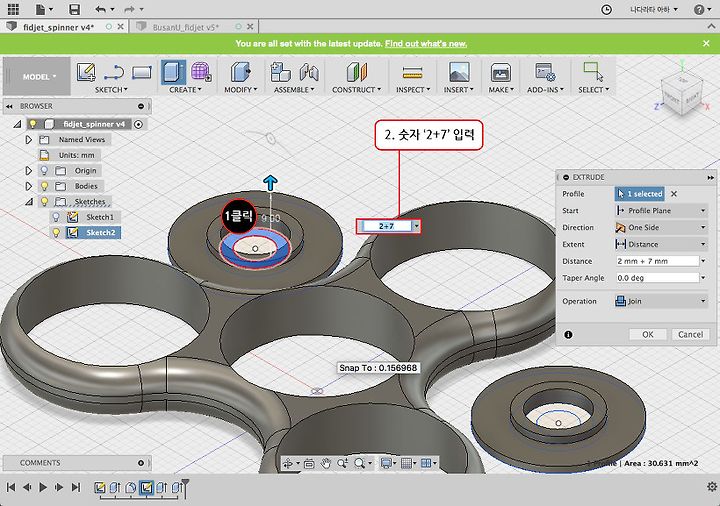Select the sketch Rectangle tool
Viewport: 720px width, 506px height.
tap(141, 73)
